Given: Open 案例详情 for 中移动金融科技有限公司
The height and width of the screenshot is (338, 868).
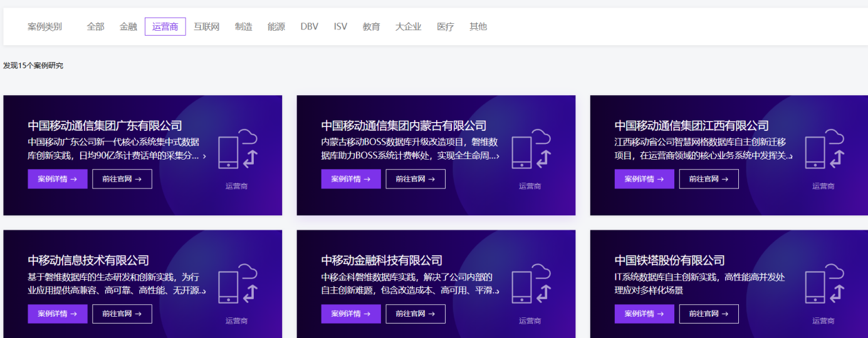Looking at the screenshot, I should coord(351,314).
